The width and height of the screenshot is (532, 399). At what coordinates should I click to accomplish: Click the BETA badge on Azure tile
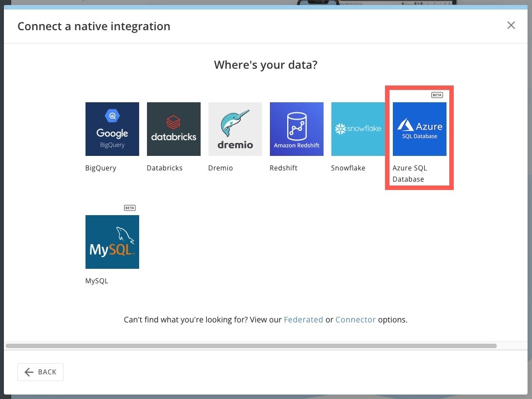[436, 94]
